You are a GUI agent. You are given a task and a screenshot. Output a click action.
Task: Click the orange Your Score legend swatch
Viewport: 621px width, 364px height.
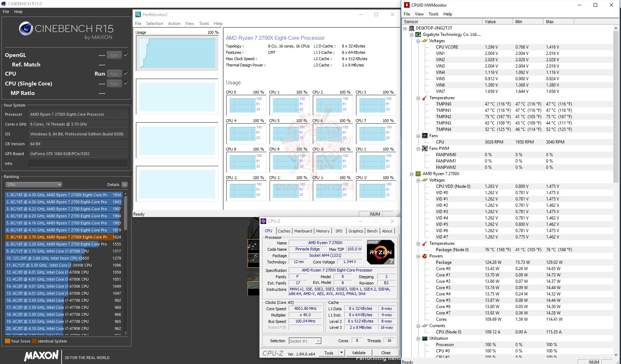point(7,341)
